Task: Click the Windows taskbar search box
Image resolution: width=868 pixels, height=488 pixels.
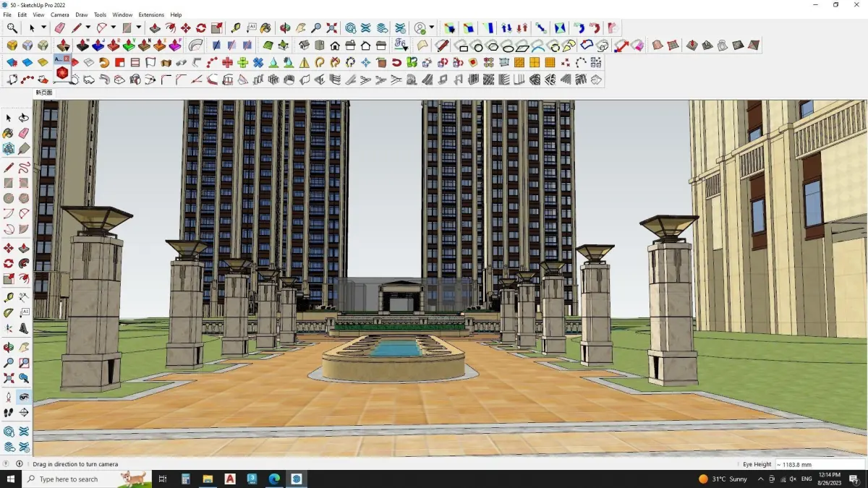Action: pos(88,479)
